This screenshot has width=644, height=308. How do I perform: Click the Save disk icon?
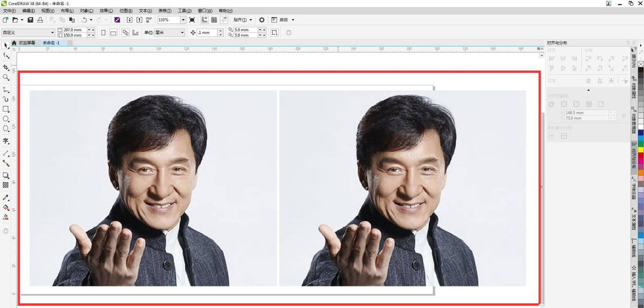click(31, 20)
